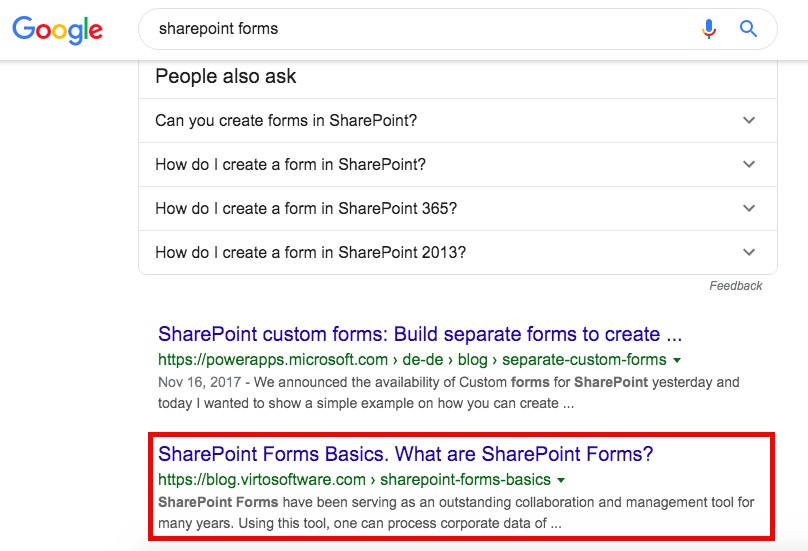
Task: Click snippet text dated Nov 16, 2017
Action: [448, 393]
